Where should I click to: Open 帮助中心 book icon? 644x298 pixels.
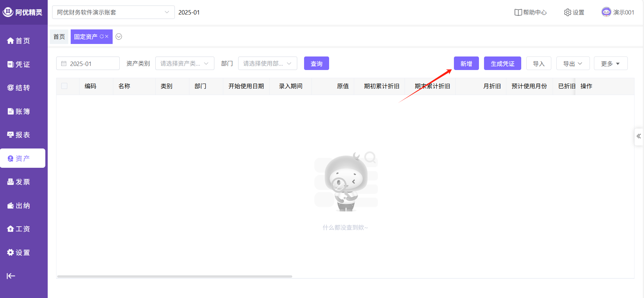(518, 13)
